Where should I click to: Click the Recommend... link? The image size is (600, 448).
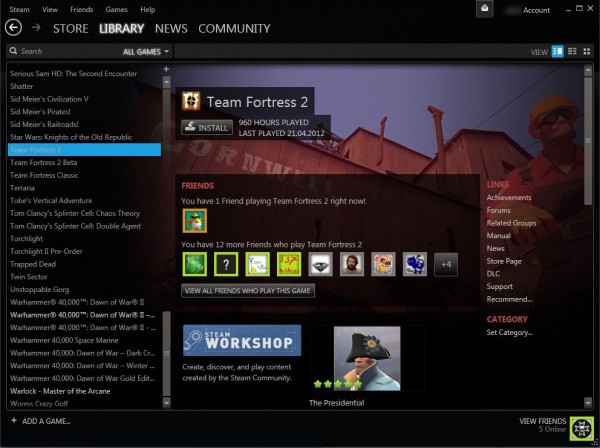[509, 299]
